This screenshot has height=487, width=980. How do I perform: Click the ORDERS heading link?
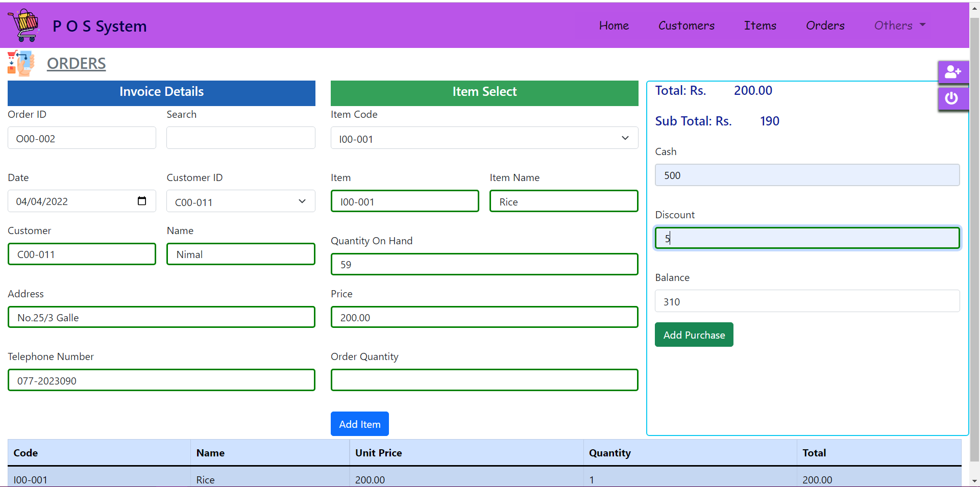(x=76, y=63)
